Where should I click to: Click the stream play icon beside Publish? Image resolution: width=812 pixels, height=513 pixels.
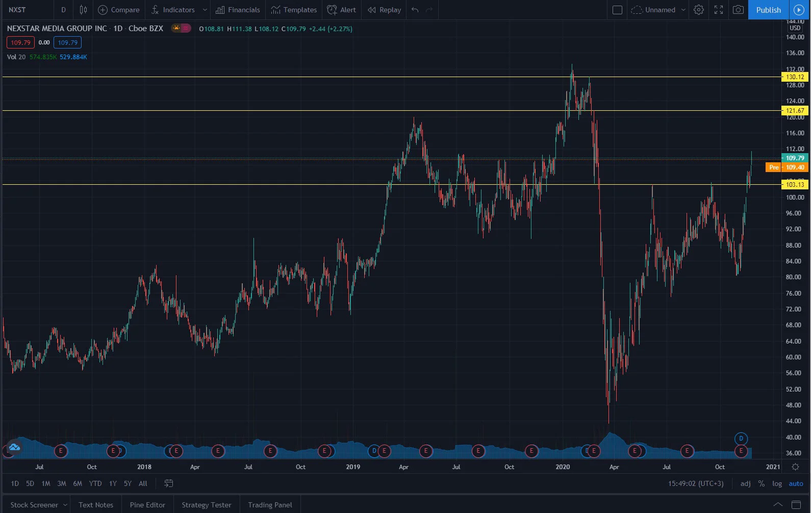click(x=799, y=10)
